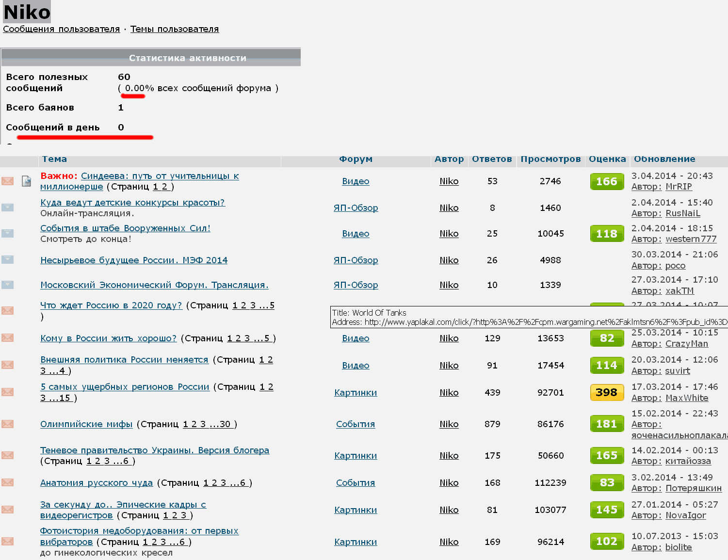Viewport: 728px width, 560px height.
Task: Click the green 181 rating badge
Action: pyautogui.click(x=607, y=424)
